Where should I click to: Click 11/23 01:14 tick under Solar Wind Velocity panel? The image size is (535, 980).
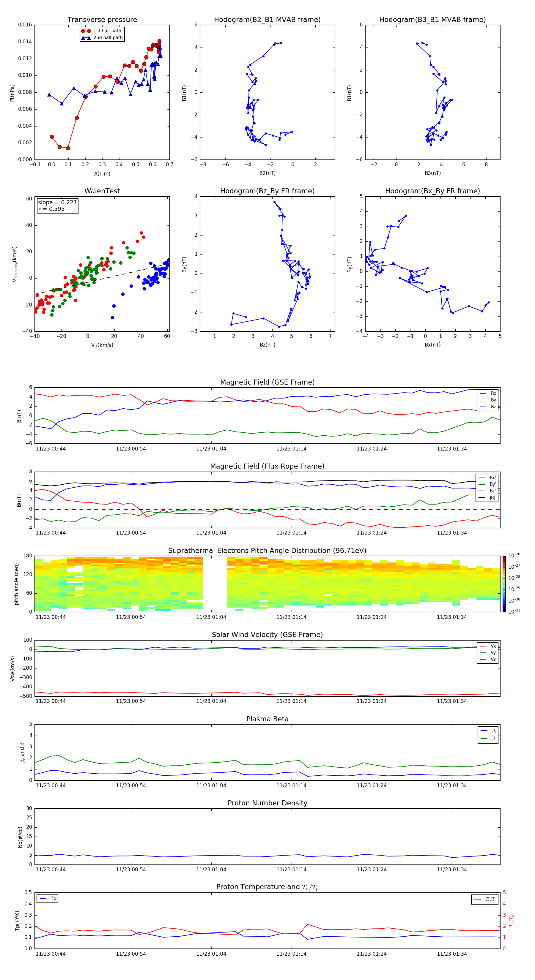point(291,701)
